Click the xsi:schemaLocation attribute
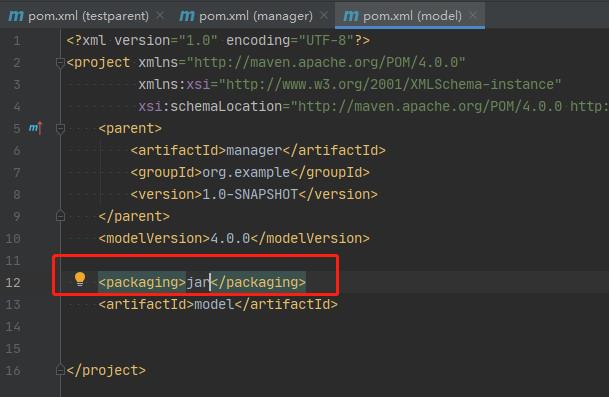Viewport: 609px width, 397px height. click(x=210, y=106)
